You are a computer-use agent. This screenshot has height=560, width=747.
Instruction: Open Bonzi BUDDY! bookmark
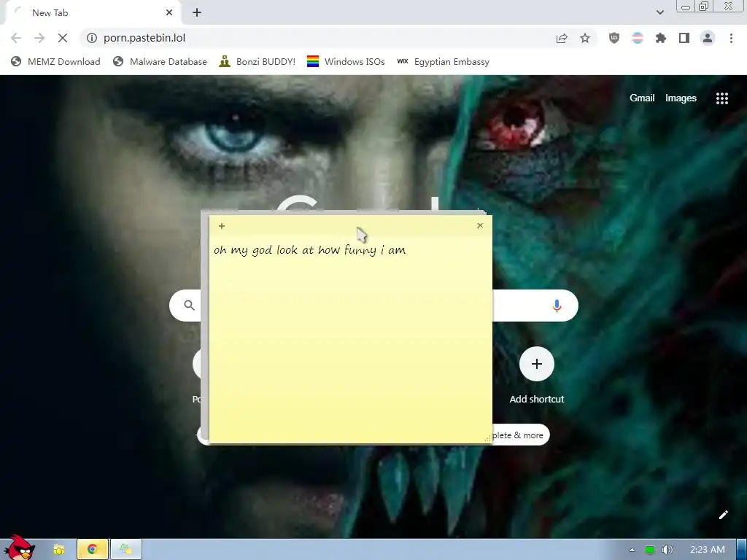(x=258, y=62)
